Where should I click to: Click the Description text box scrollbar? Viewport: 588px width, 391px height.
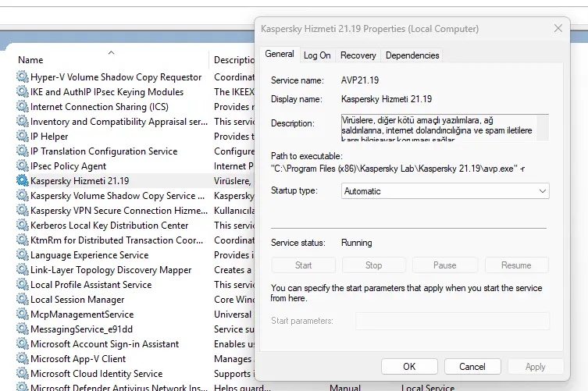click(543, 128)
